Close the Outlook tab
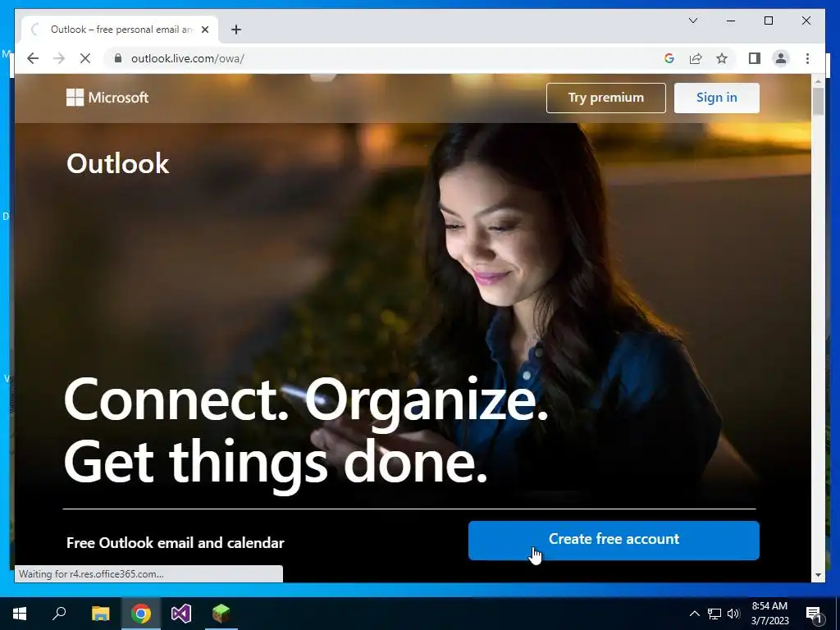The height and width of the screenshot is (630, 840). (204, 30)
